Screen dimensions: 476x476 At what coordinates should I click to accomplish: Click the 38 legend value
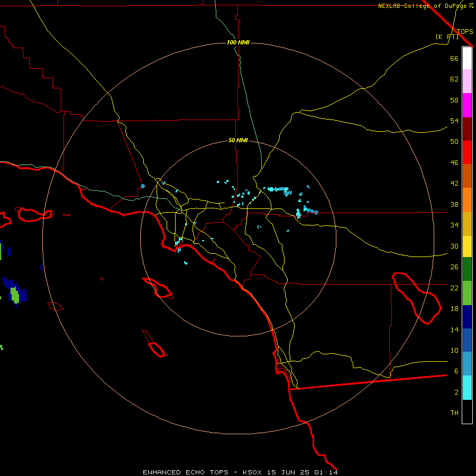(454, 204)
